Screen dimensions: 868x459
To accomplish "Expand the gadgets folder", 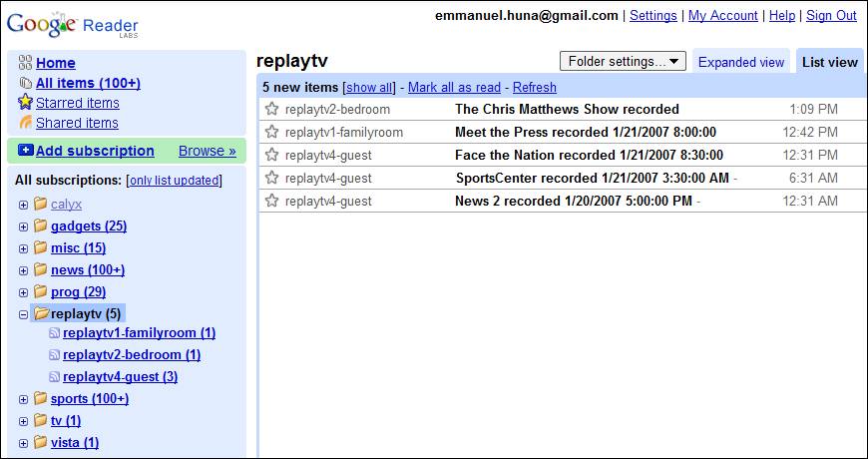I will [x=23, y=227].
